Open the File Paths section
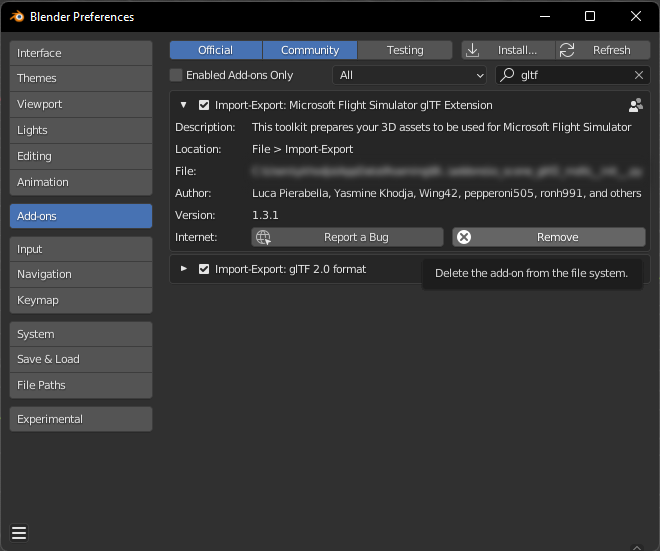 81,385
